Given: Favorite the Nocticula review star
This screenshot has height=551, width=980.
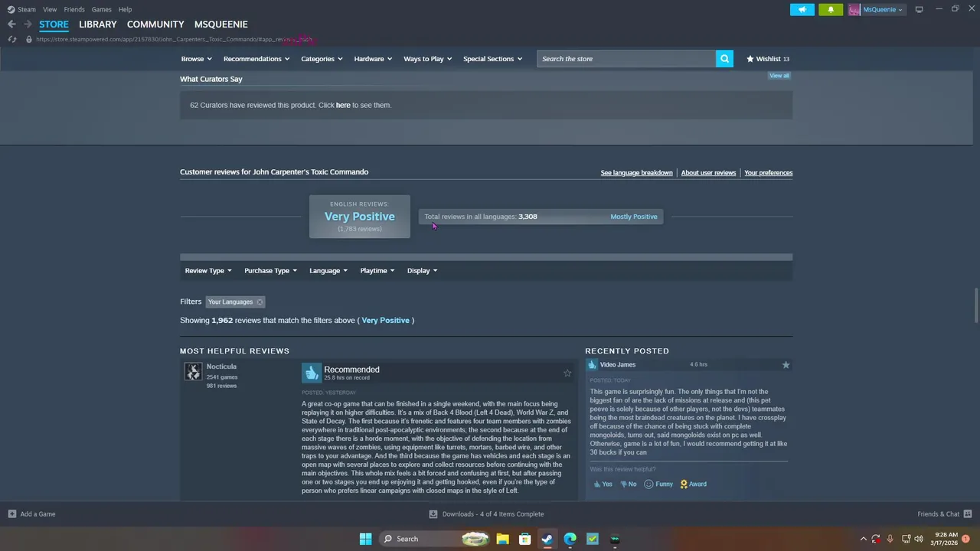Looking at the screenshot, I should pyautogui.click(x=567, y=373).
